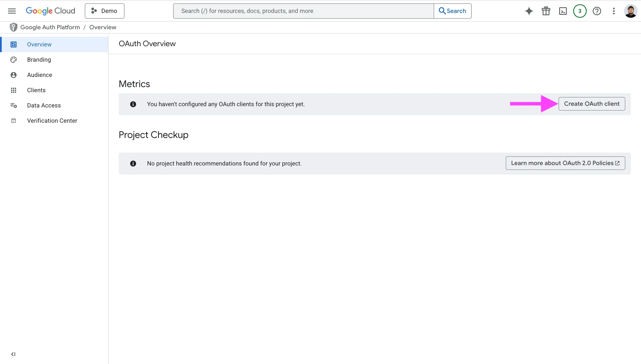Open the Demo project selector
The width and height of the screenshot is (641, 364).
[x=104, y=11]
